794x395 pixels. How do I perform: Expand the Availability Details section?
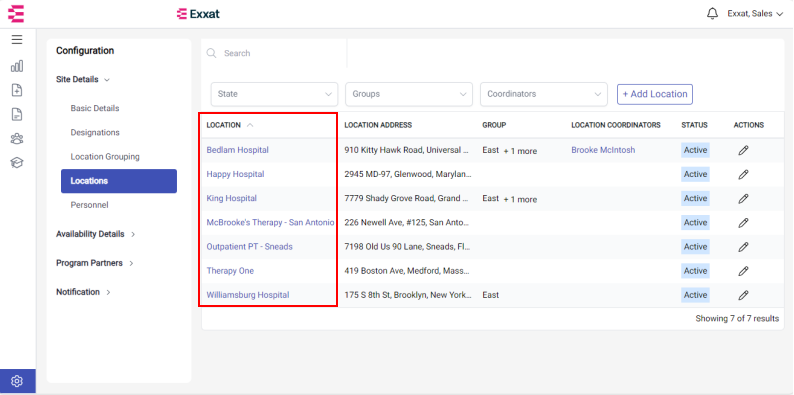[96, 234]
